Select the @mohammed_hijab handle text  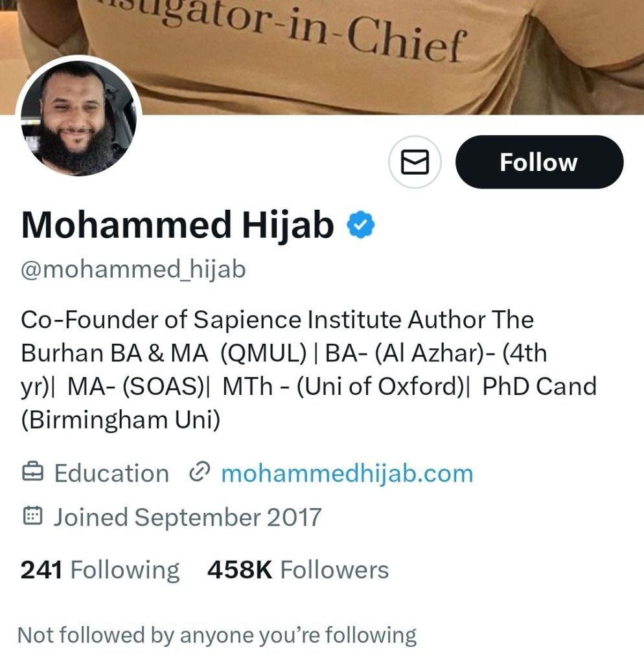click(133, 269)
